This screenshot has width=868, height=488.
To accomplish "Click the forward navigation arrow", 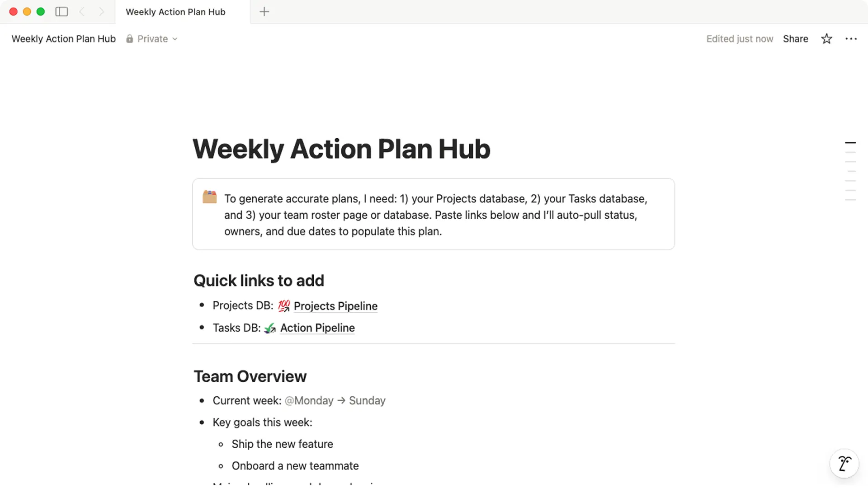I will 101,12.
